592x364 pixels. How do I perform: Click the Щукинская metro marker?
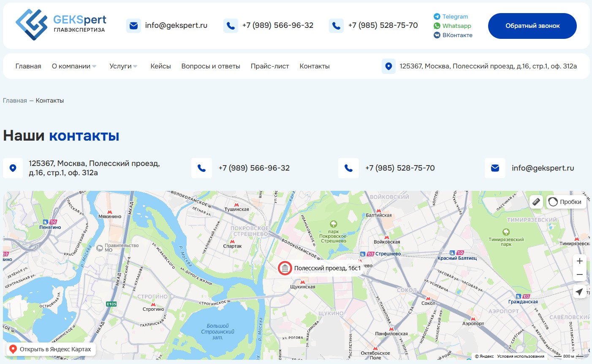point(302,282)
